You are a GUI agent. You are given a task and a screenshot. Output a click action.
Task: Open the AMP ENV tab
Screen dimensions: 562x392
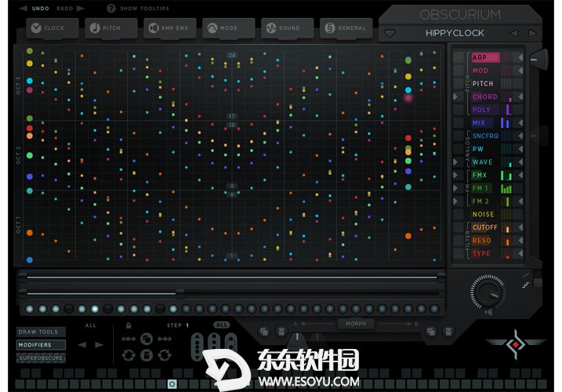coord(170,28)
